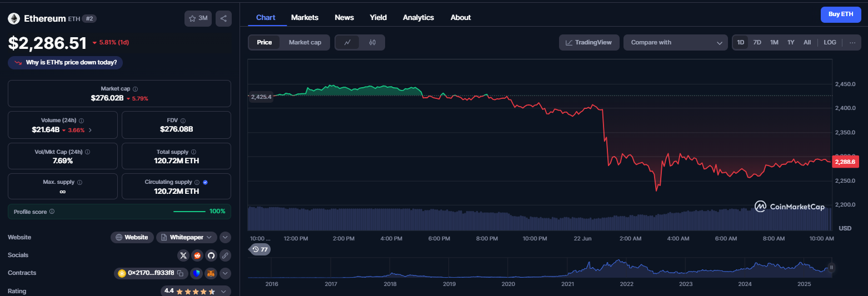Open chart more options (three dots)
Viewport: 868px width, 296px height.
[x=852, y=42]
